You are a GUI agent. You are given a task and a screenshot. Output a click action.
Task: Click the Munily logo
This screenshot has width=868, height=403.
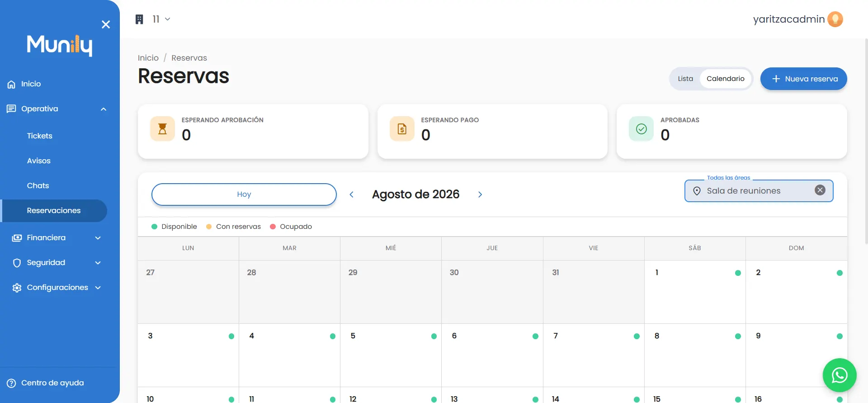pyautogui.click(x=60, y=45)
